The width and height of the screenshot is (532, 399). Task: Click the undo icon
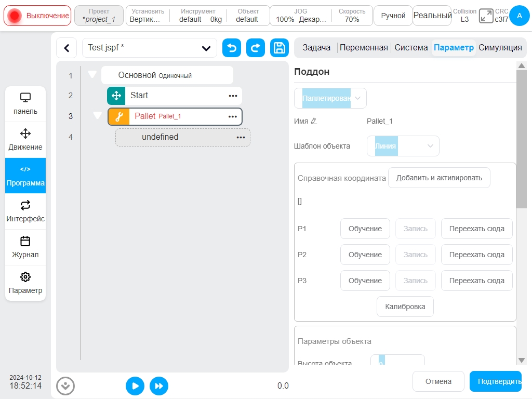(x=232, y=48)
